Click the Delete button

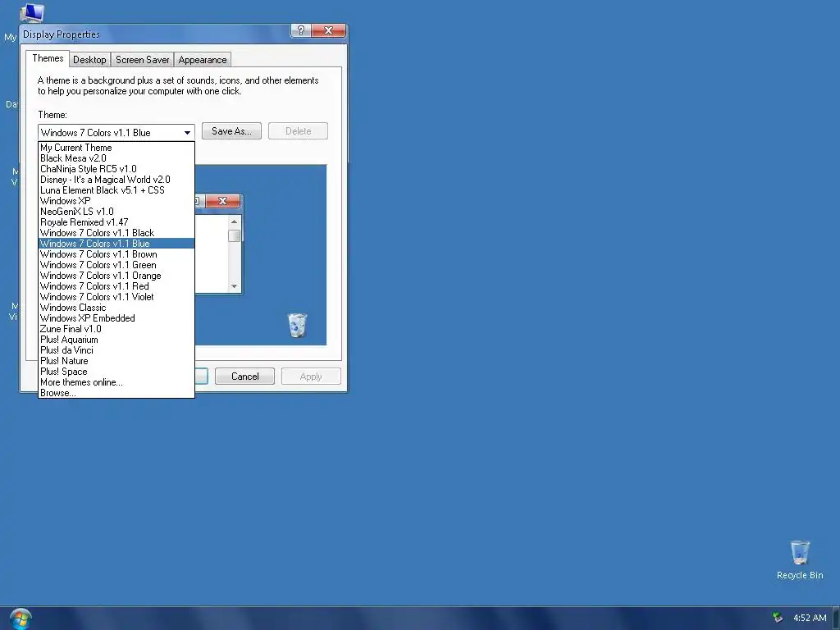(x=298, y=131)
